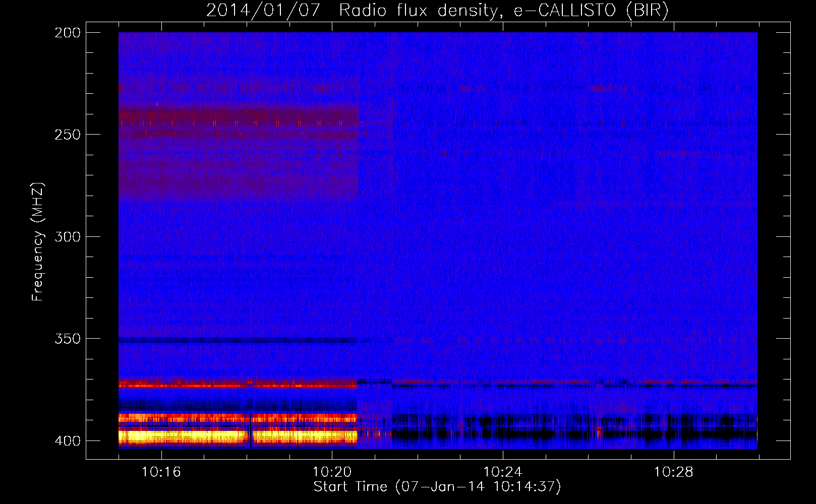Click the plot title 'Radio flux density, e-CALLISTO (BIR)'
This screenshot has height=504, width=816.
[503, 11]
